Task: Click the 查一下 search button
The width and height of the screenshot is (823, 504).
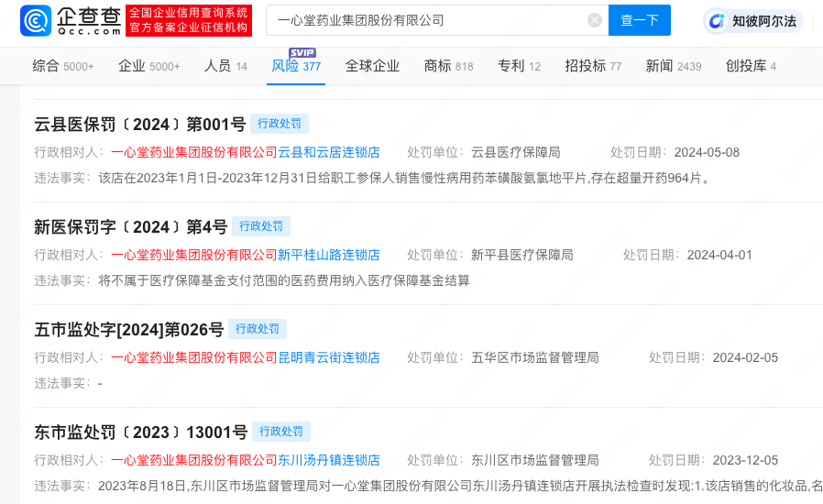Action: pyautogui.click(x=640, y=20)
